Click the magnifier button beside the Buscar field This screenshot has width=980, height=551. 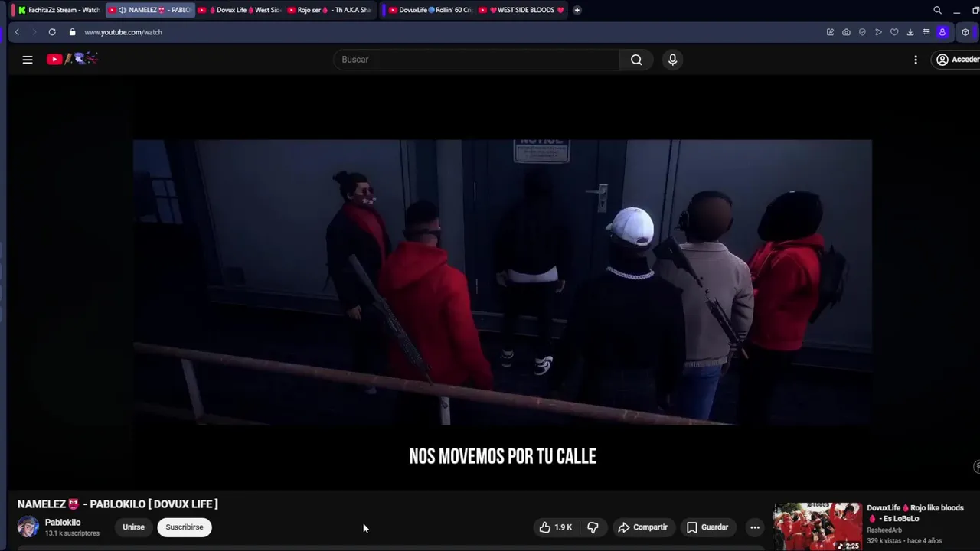click(636, 60)
